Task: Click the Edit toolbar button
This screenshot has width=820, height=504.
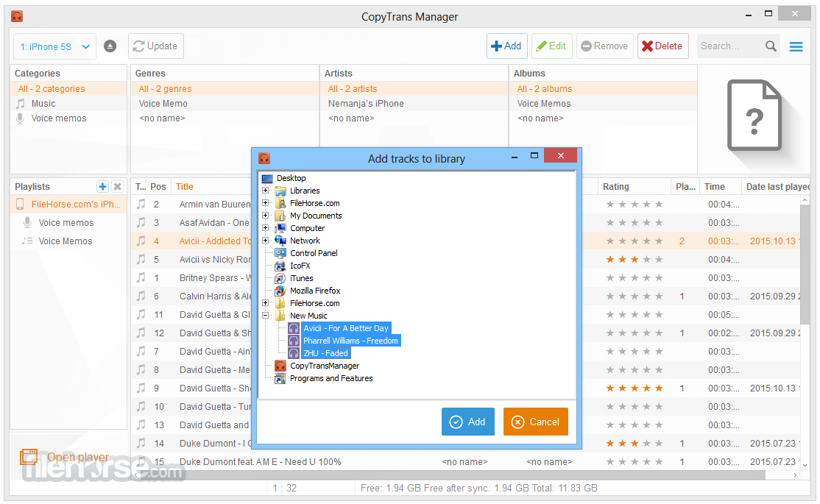Action: click(x=552, y=46)
